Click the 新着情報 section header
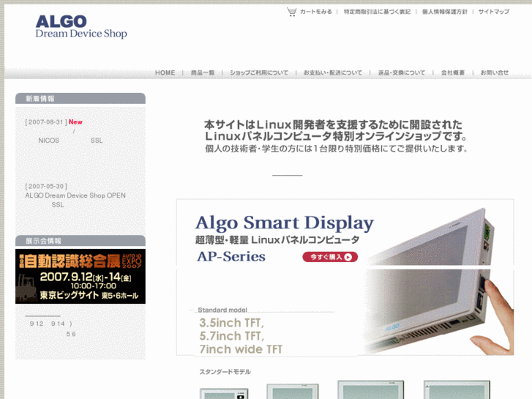Image resolution: width=532 pixels, height=399 pixels. click(x=80, y=99)
